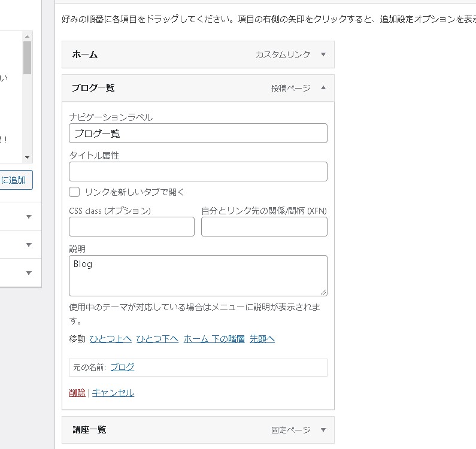The height and width of the screenshot is (449, 476).
Task: Cancel editing with キャンセル link
Action: pos(113,393)
